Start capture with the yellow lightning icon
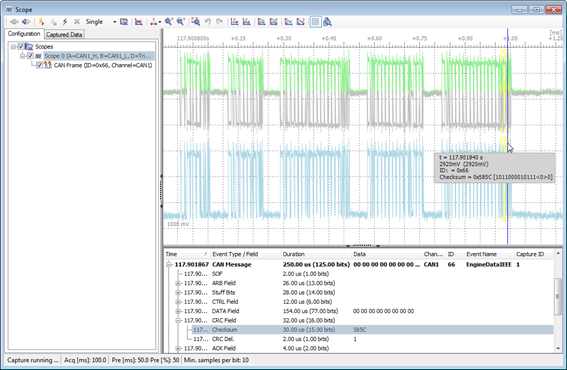The height and width of the screenshot is (370, 567). click(x=41, y=22)
